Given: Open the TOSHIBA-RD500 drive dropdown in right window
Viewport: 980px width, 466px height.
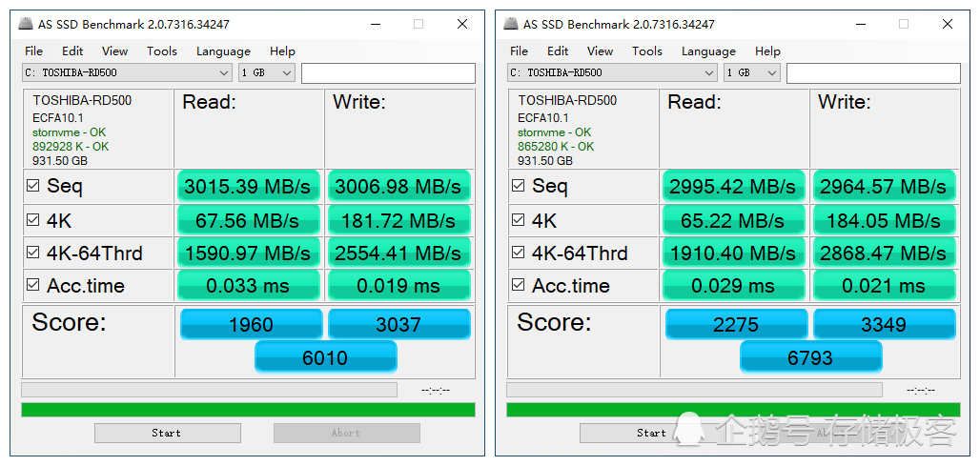Looking at the screenshot, I should [613, 73].
